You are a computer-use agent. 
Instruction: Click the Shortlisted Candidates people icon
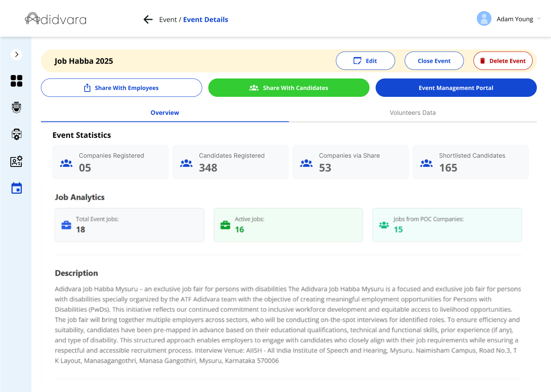click(x=426, y=163)
